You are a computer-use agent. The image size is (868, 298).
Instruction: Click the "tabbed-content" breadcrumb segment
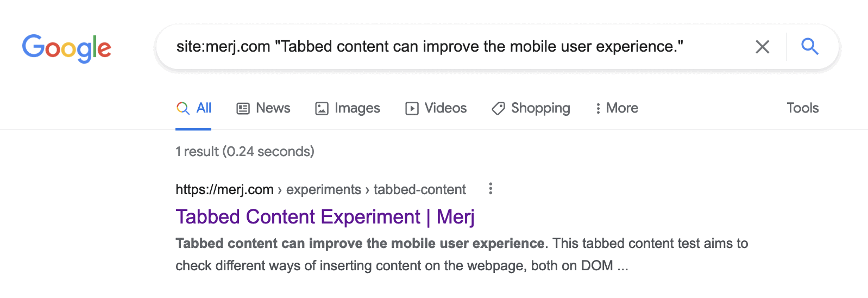[x=419, y=190]
